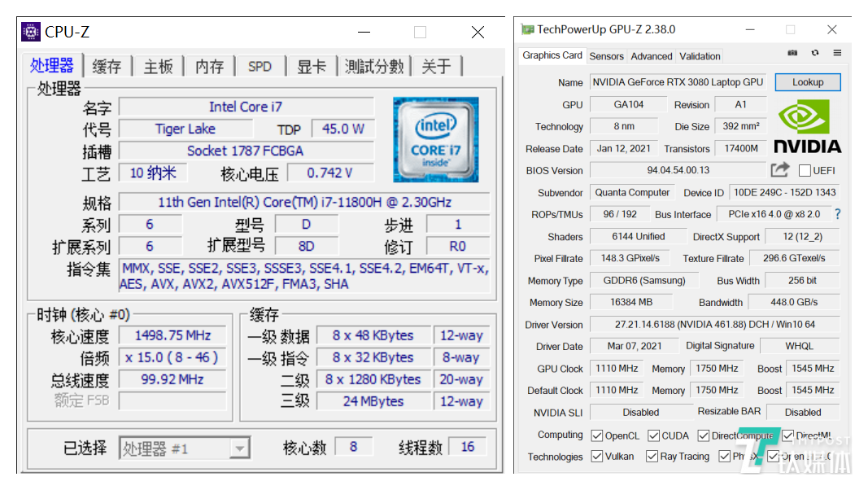Click the Bus Interface question mark
This screenshot has width=868, height=490.
click(x=838, y=214)
